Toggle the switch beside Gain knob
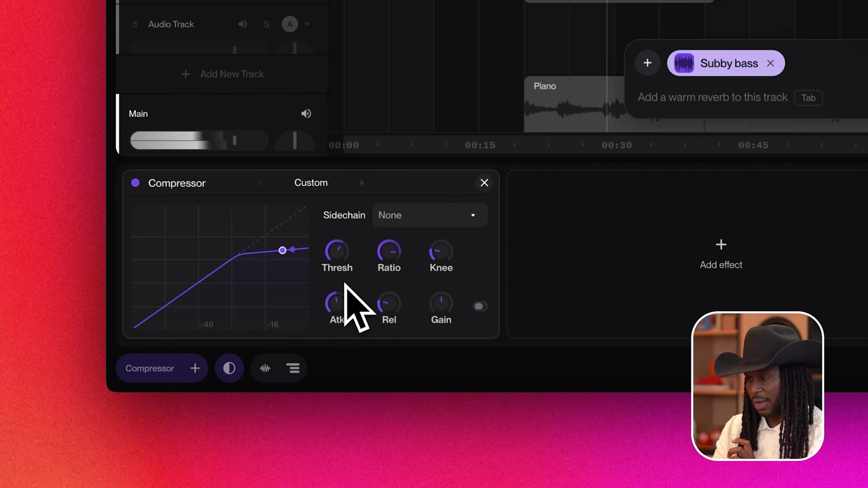The image size is (868, 488). pos(480,306)
